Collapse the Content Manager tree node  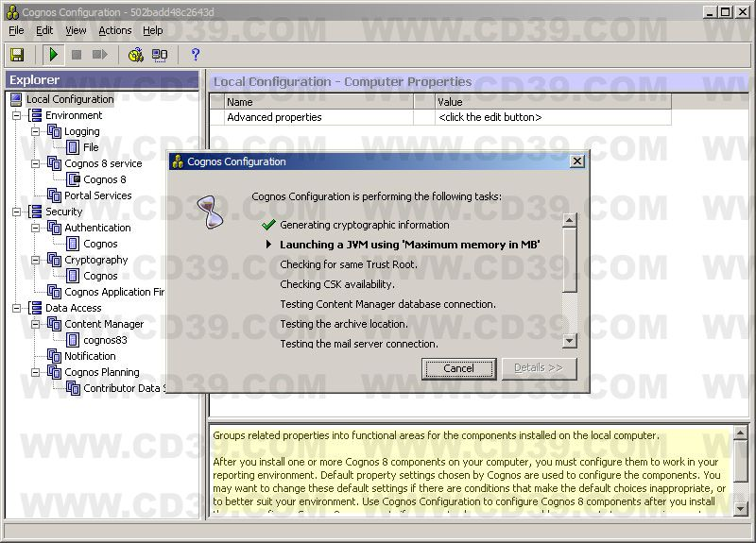(35, 324)
